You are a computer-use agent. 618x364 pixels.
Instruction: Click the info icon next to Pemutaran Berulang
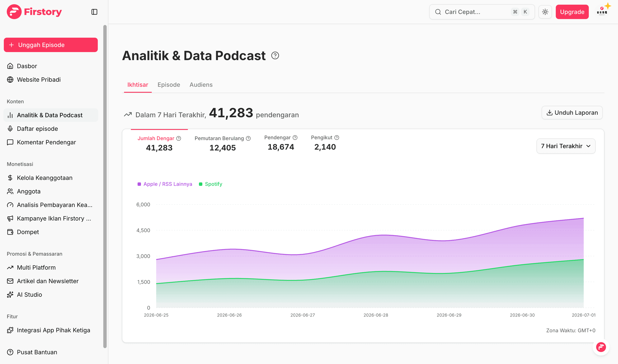pyautogui.click(x=248, y=138)
